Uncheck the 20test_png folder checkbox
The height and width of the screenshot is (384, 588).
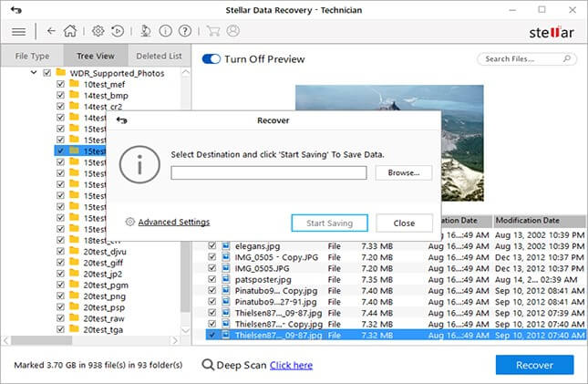coord(60,296)
